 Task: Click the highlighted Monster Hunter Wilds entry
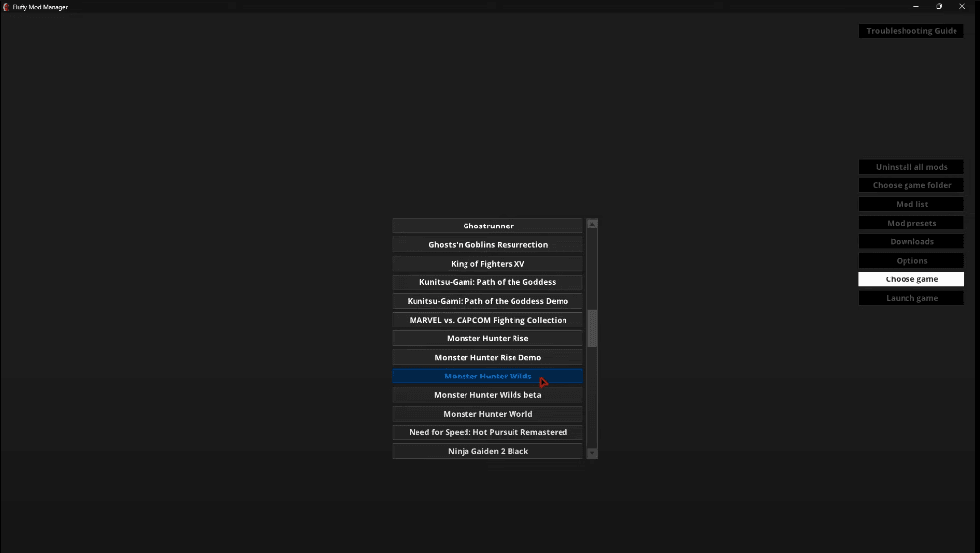487,376
